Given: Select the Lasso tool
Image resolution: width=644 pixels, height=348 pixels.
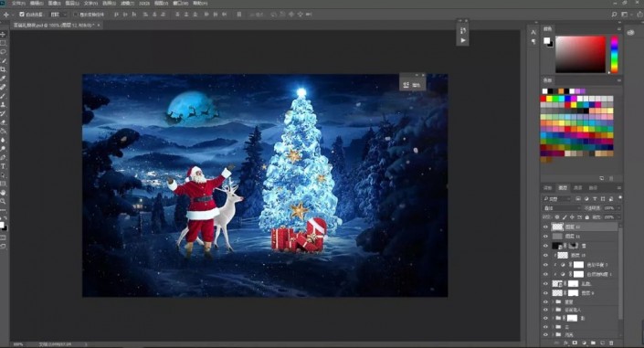Looking at the screenshot, I should pos(4,52).
